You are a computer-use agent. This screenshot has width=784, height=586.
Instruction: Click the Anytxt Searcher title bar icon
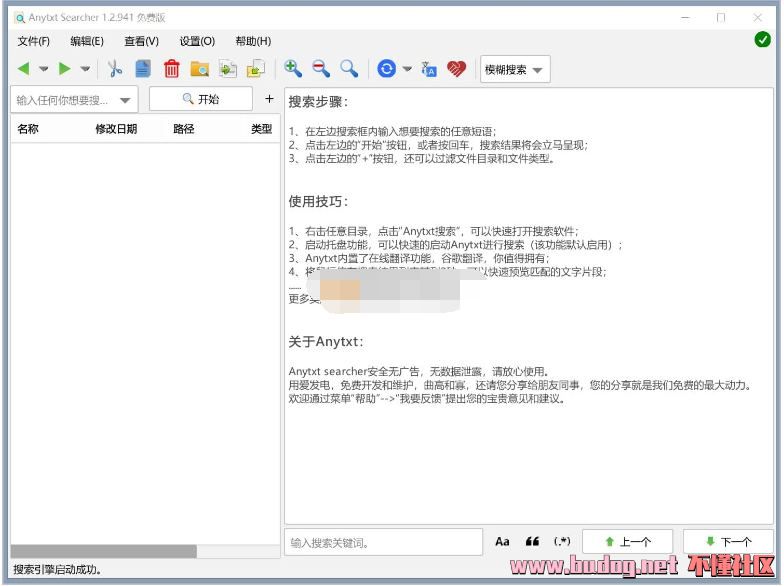pyautogui.click(x=20, y=18)
